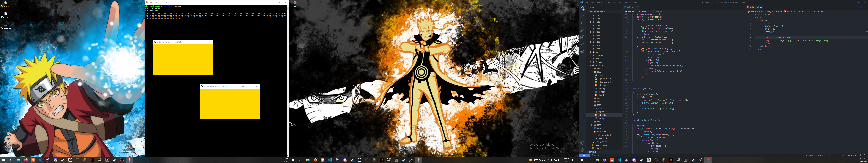Click the public_html breadcrumb above index.html editor
The width and height of the screenshot is (868, 163).
pyautogui.click(x=770, y=11)
